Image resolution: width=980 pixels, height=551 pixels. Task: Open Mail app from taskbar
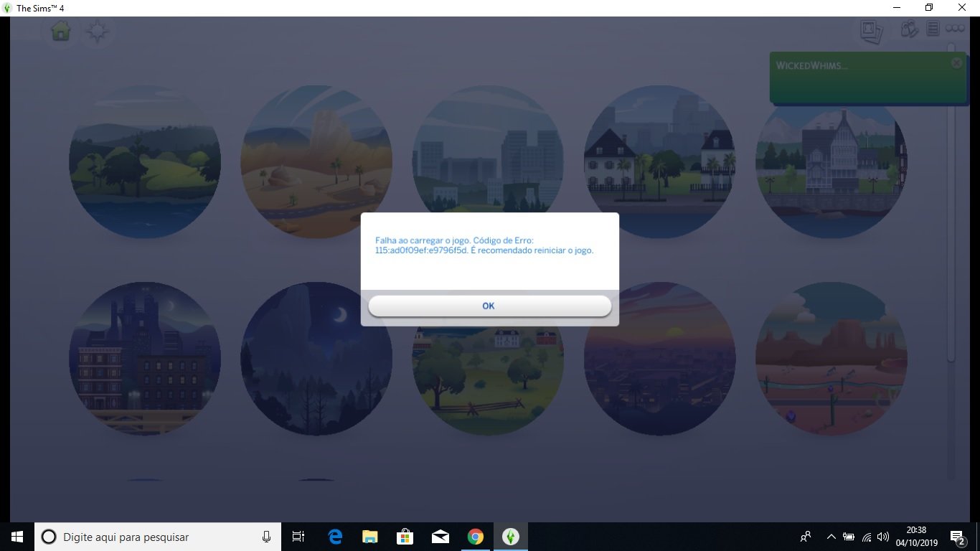[440, 537]
